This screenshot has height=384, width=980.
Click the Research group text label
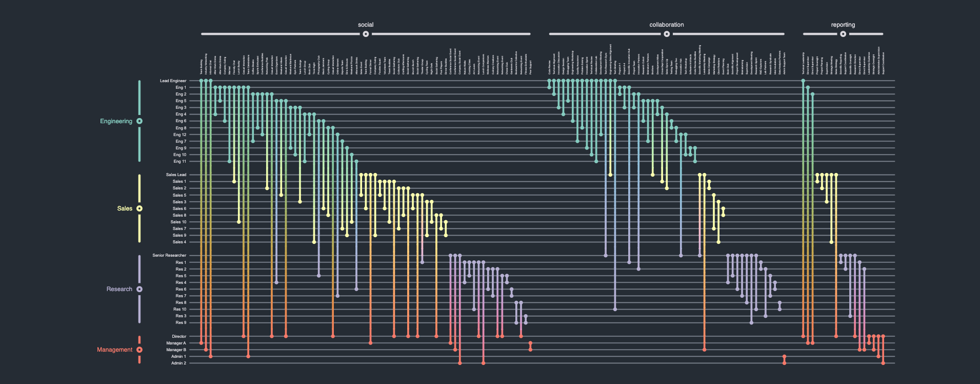pyautogui.click(x=119, y=289)
